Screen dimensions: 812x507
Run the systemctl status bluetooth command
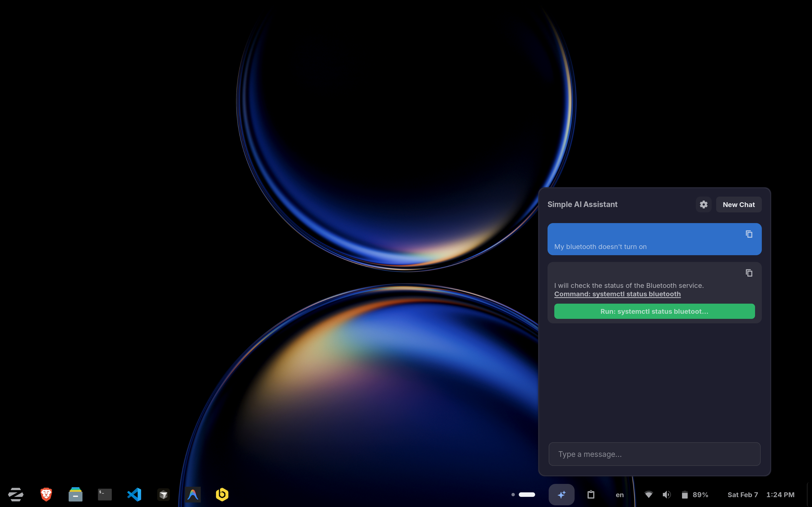pos(654,311)
